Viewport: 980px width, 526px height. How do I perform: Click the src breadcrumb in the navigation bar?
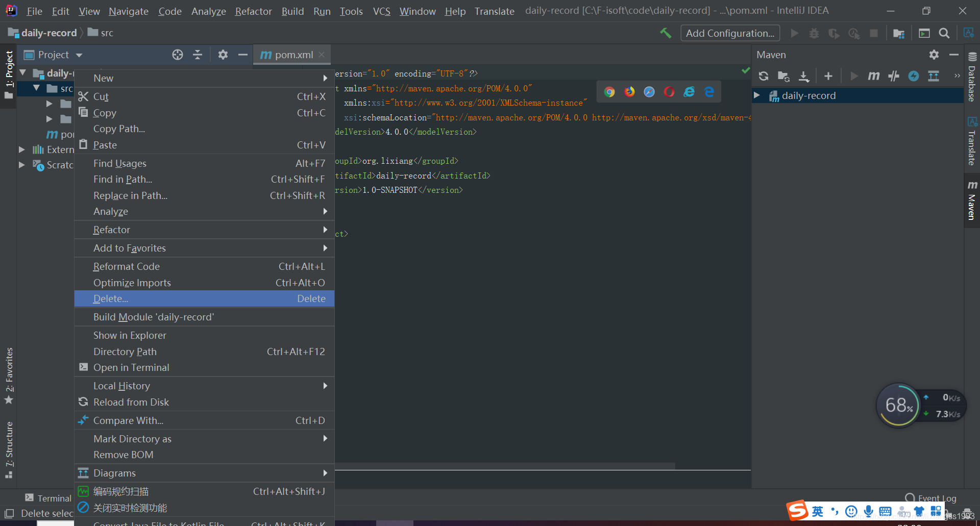pyautogui.click(x=101, y=33)
